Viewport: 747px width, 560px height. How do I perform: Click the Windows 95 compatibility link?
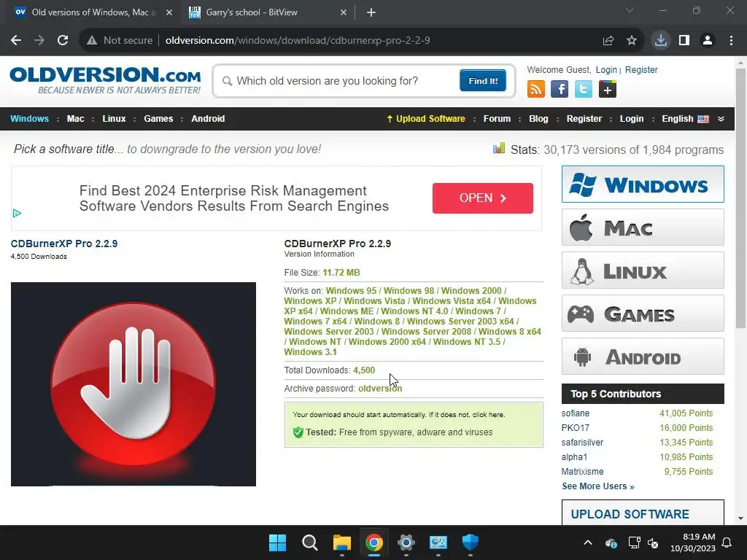pyautogui.click(x=351, y=290)
